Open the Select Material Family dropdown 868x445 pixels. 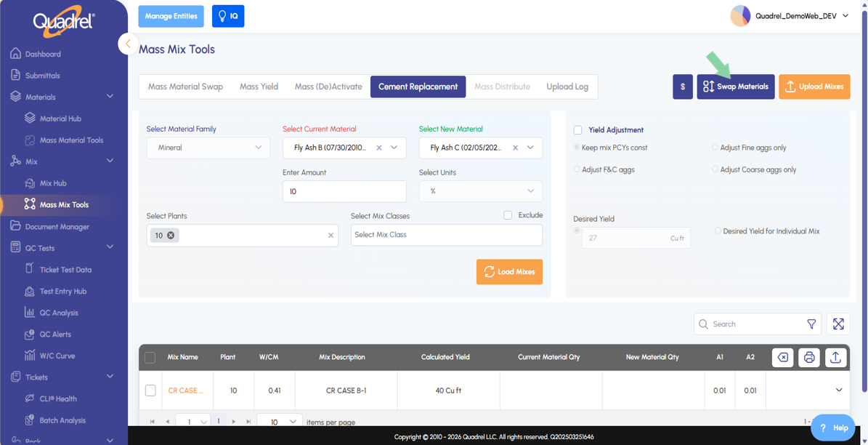click(x=208, y=148)
